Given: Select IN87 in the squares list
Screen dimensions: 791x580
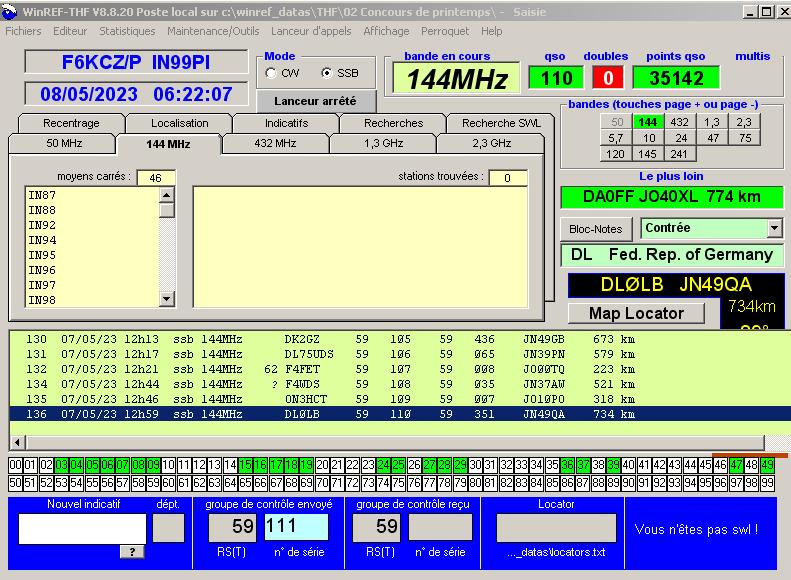Looking at the screenshot, I should (92, 195).
